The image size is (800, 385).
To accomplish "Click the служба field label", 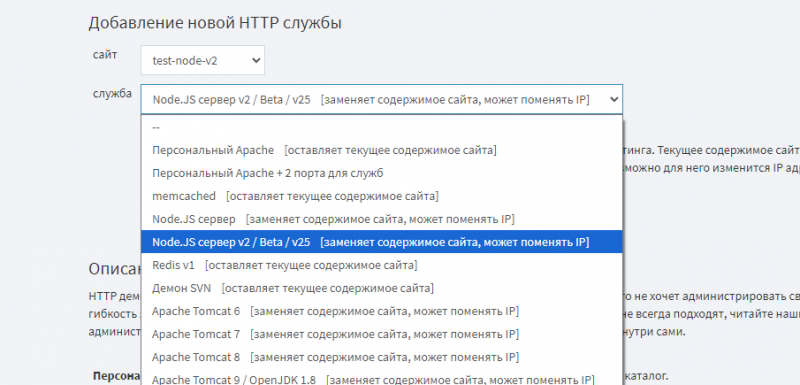I will click(112, 93).
